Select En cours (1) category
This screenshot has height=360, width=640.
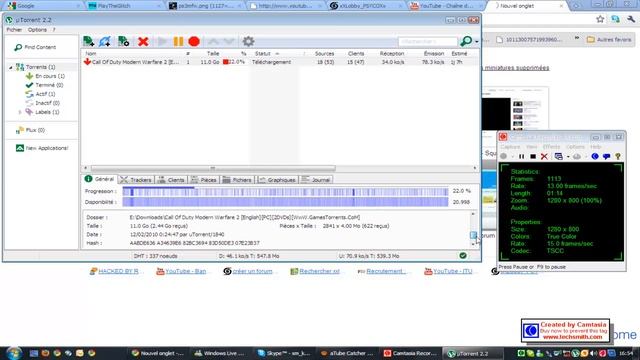(50, 76)
